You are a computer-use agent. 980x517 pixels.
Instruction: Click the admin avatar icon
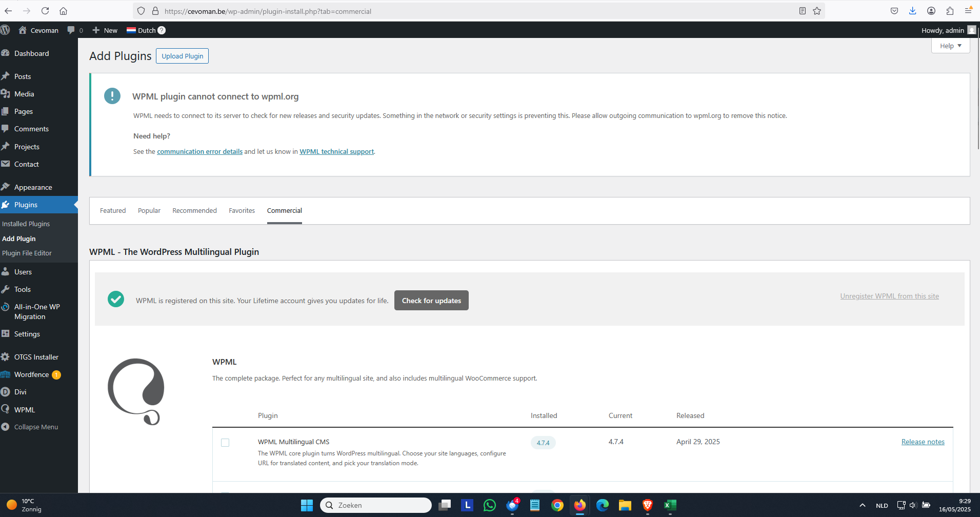pos(972,30)
